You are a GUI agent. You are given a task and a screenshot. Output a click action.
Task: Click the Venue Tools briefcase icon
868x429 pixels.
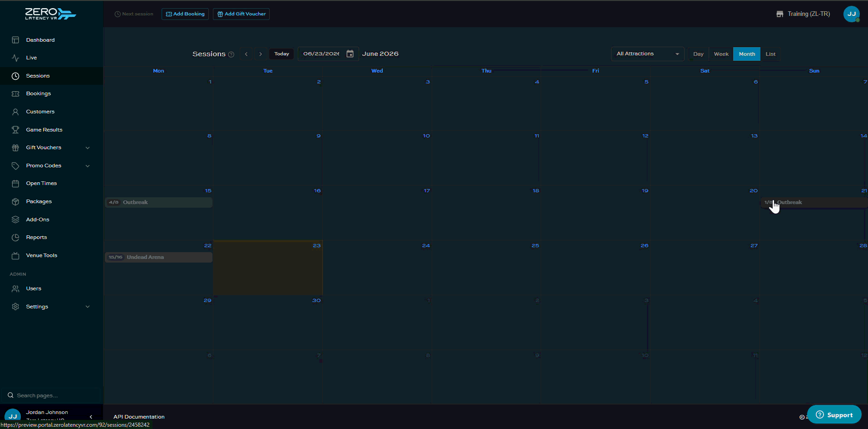click(x=15, y=255)
